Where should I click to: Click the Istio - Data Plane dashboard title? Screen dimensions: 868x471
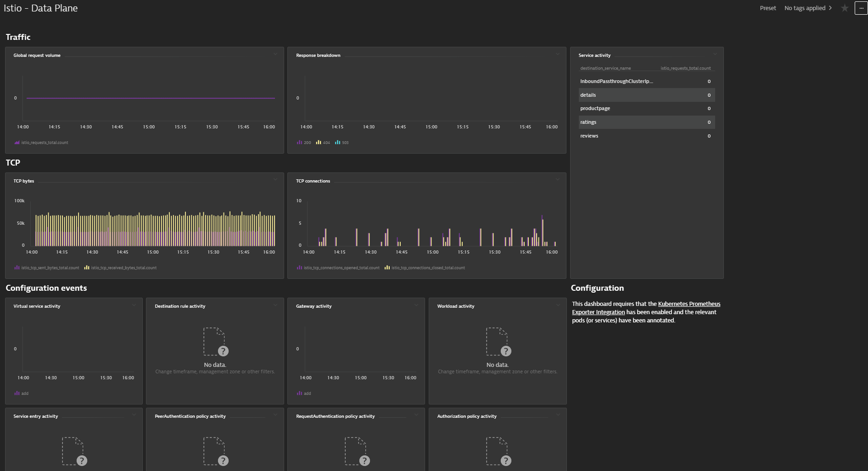(41, 8)
